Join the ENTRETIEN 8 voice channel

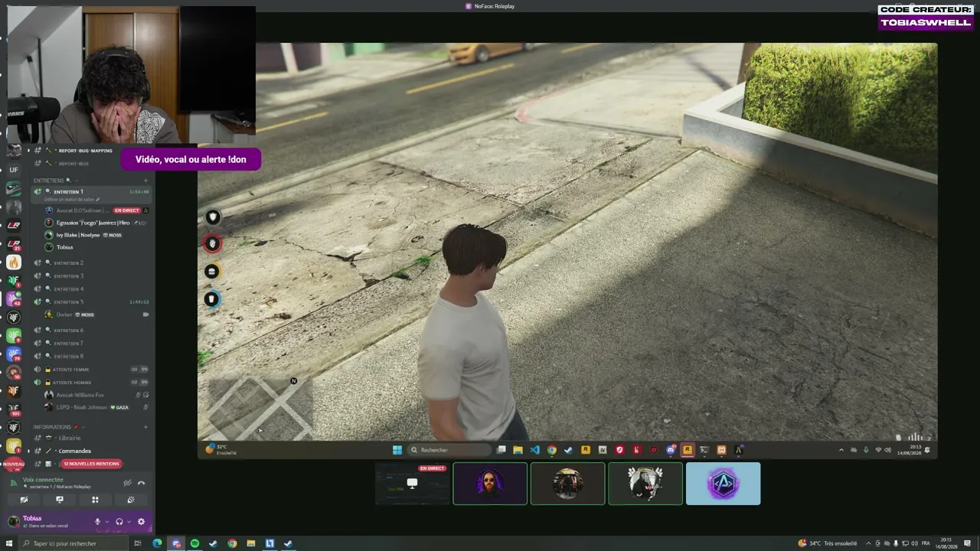[x=90, y=357]
